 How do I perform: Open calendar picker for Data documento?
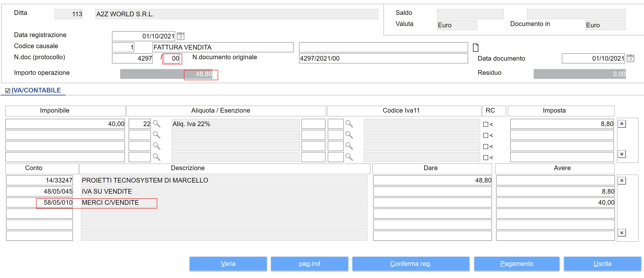(630, 59)
